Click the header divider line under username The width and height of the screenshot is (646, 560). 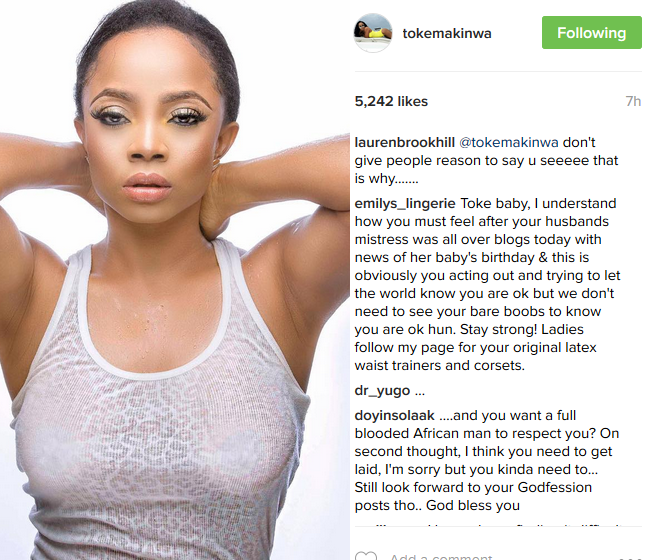(x=498, y=71)
